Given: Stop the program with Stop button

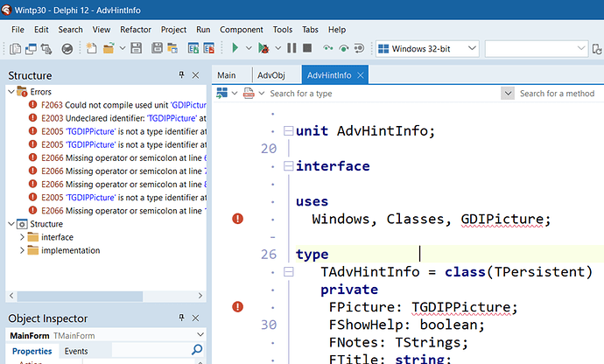Looking at the screenshot, I should click(x=307, y=48).
